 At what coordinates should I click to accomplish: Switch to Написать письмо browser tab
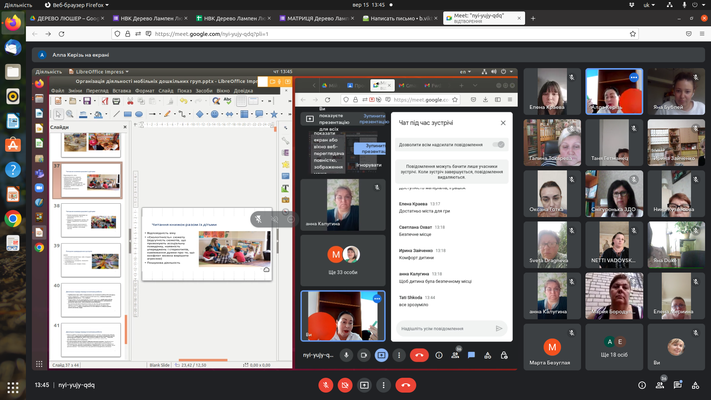point(400,18)
